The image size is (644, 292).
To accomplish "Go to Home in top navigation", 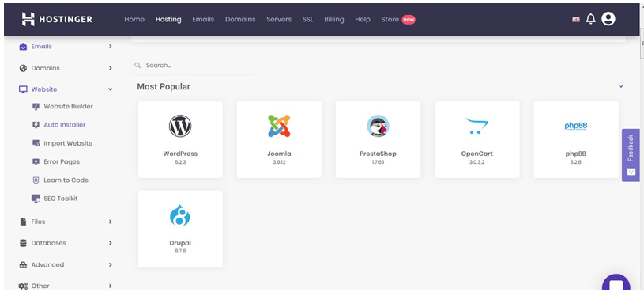I will (x=134, y=19).
